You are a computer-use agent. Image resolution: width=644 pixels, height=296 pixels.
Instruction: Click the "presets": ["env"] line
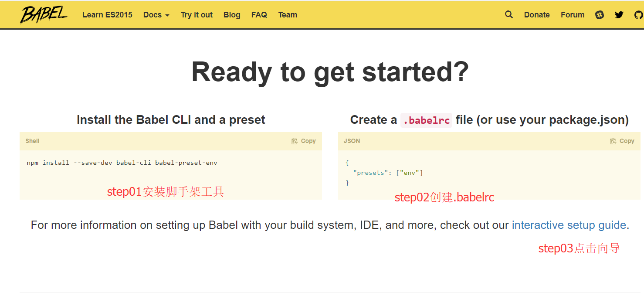pyautogui.click(x=388, y=173)
